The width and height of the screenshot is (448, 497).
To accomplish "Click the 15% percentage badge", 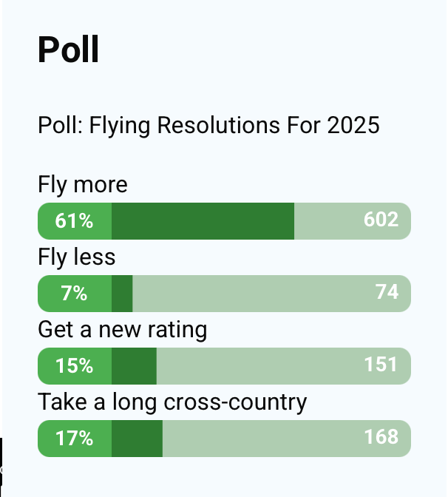I will 74,365.
